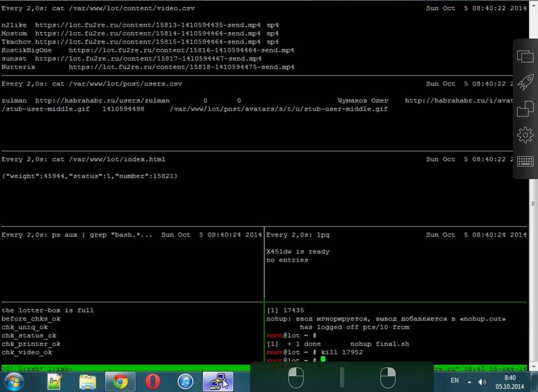Click the 'no entries' print queue line
The width and height of the screenshot is (538, 392).
tap(287, 260)
